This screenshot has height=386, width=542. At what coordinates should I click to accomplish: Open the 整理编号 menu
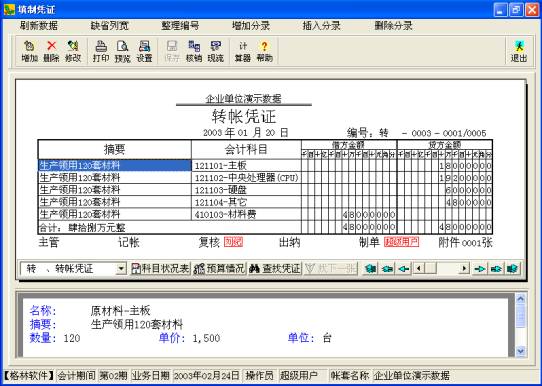coord(180,26)
